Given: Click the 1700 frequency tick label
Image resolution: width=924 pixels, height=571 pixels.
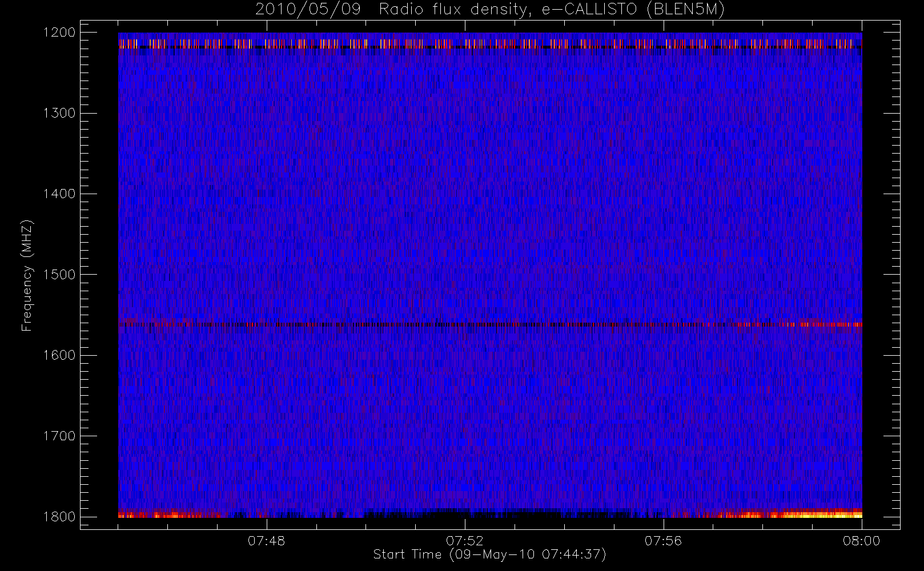Looking at the screenshot, I should (x=59, y=436).
